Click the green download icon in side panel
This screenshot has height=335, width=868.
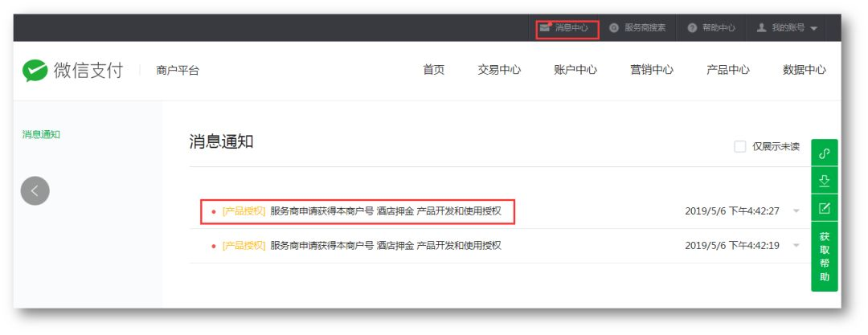tap(824, 181)
